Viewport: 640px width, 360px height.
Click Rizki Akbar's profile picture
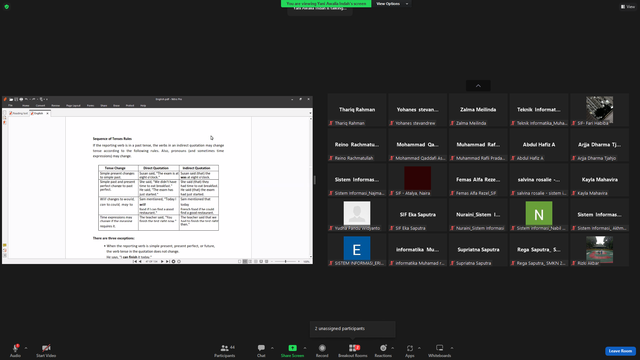(x=599, y=249)
